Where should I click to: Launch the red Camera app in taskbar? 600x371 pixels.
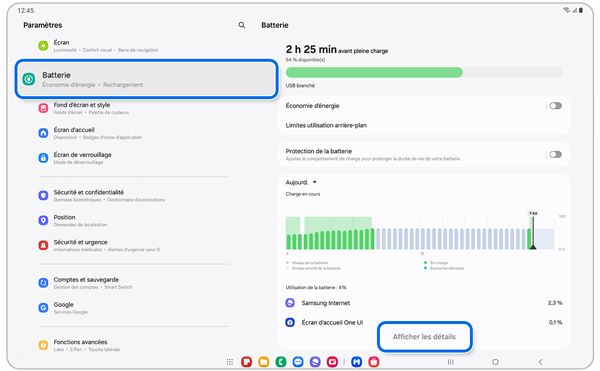[x=332, y=361]
